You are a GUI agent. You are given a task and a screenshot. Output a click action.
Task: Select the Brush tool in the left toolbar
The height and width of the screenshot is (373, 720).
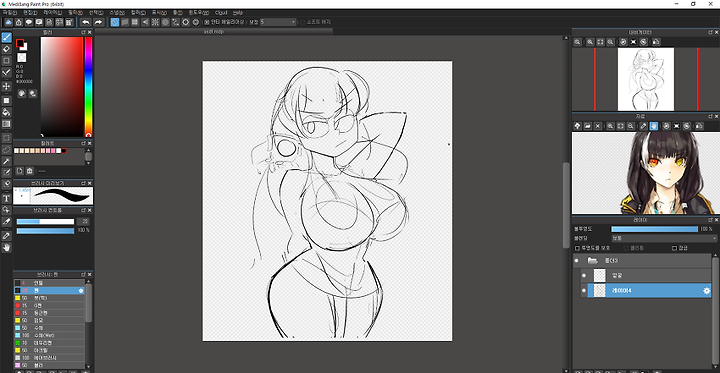click(6, 37)
